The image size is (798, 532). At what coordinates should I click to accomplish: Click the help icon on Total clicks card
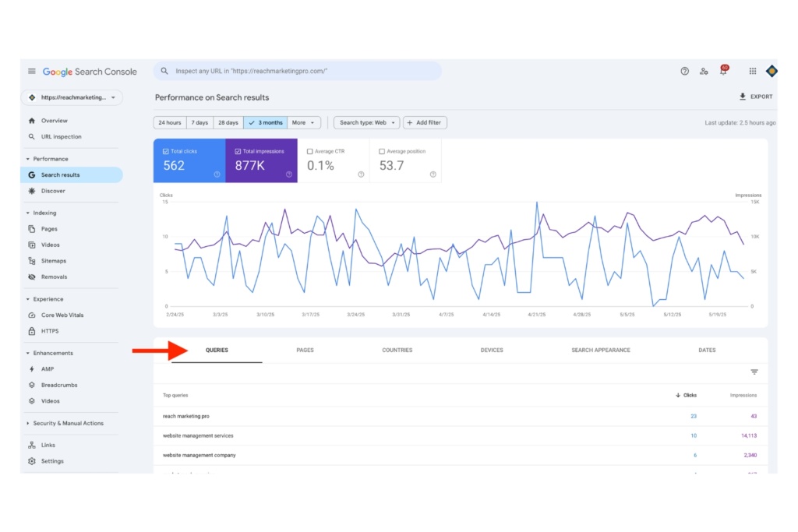click(x=217, y=174)
